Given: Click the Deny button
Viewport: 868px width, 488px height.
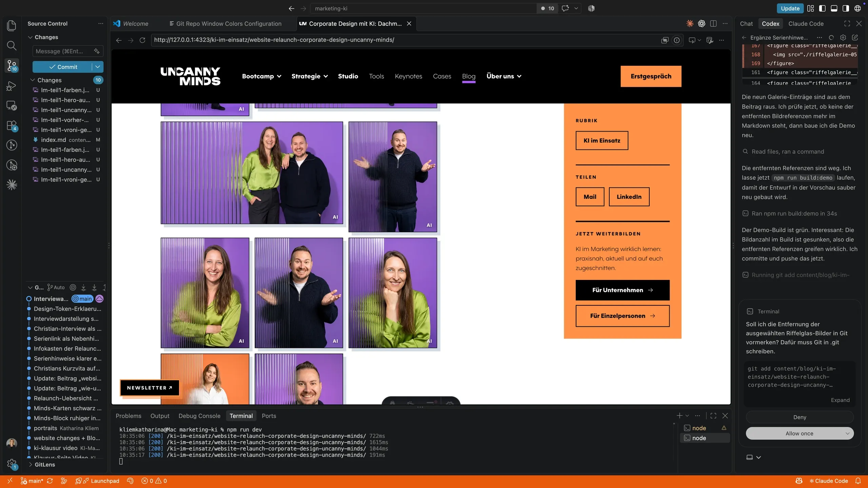Looking at the screenshot, I should (x=800, y=417).
